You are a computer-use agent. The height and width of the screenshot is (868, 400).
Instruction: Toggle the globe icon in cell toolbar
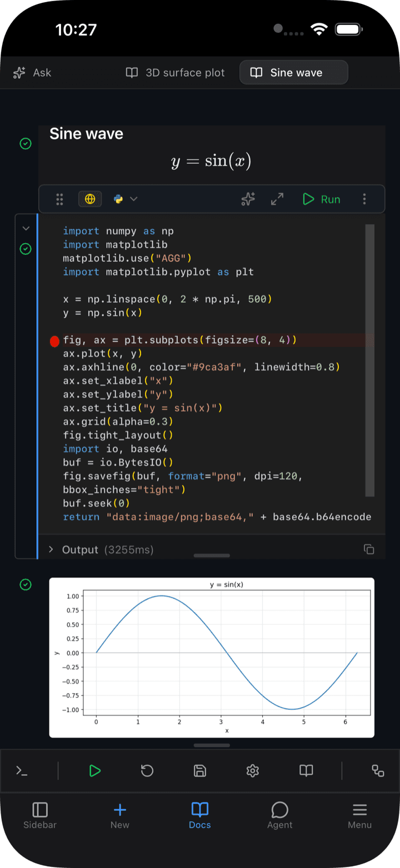(90, 199)
